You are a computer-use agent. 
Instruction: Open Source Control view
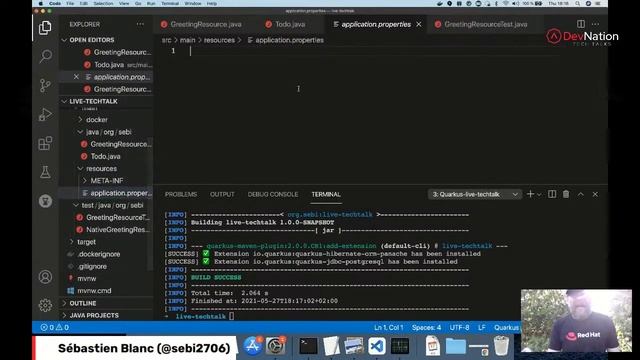(x=45, y=85)
